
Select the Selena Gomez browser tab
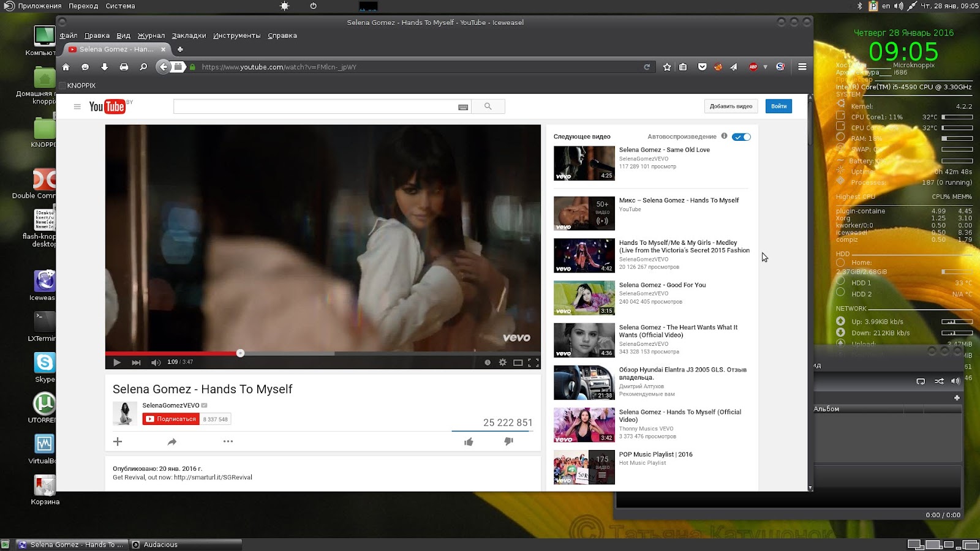(x=116, y=49)
